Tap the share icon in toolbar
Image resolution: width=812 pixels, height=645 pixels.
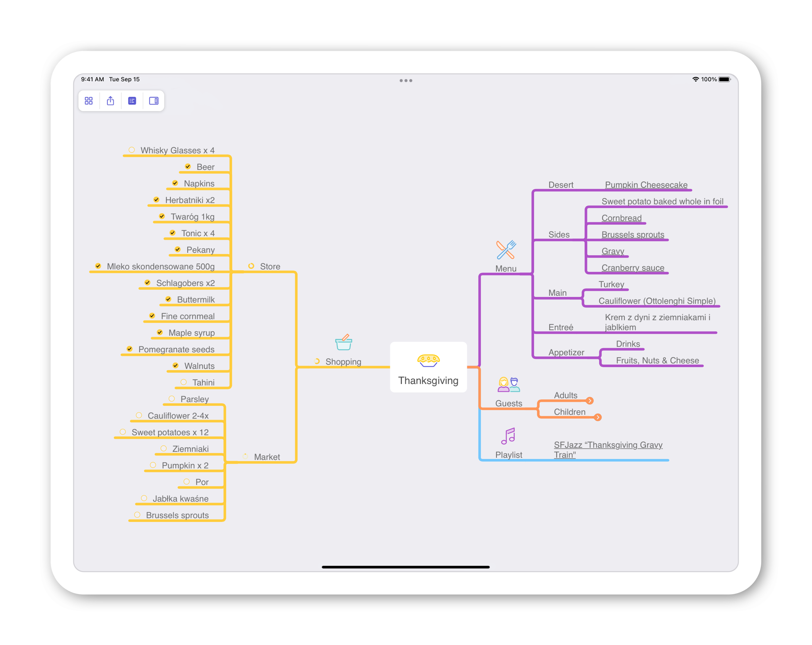[110, 100]
